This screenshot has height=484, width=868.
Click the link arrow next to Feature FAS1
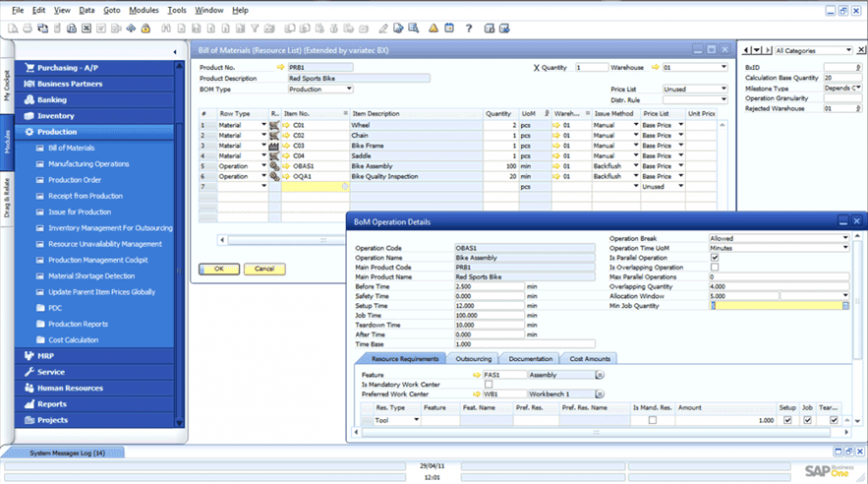click(477, 375)
